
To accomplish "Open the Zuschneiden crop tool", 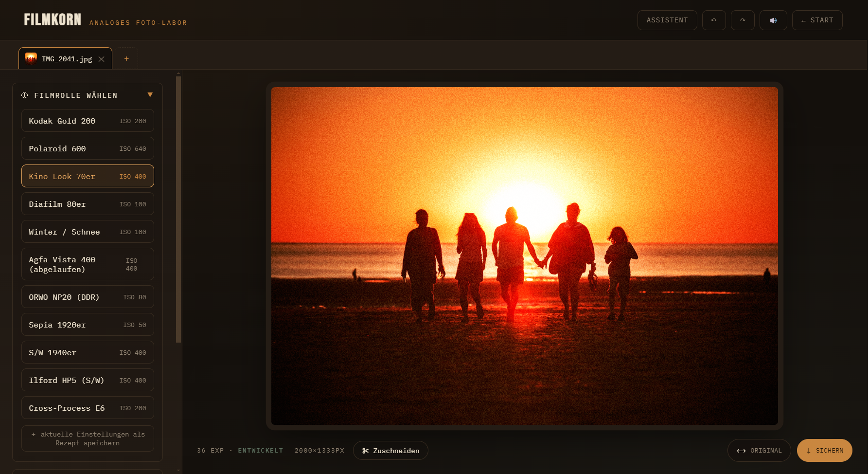I will pos(390,451).
